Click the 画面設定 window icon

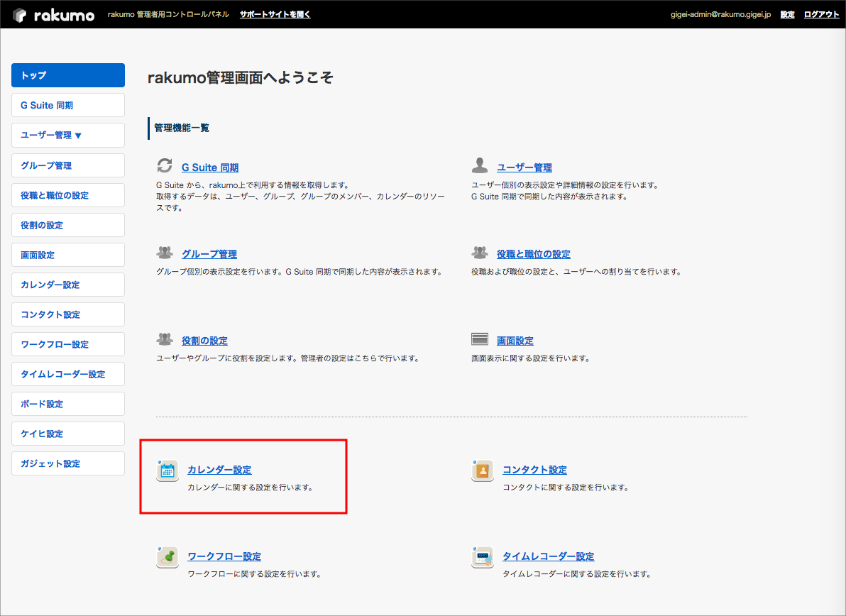point(480,339)
